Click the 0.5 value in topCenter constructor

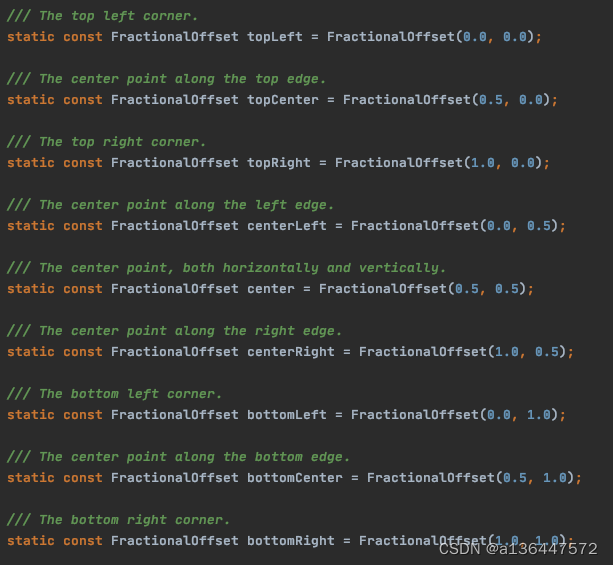[491, 100]
